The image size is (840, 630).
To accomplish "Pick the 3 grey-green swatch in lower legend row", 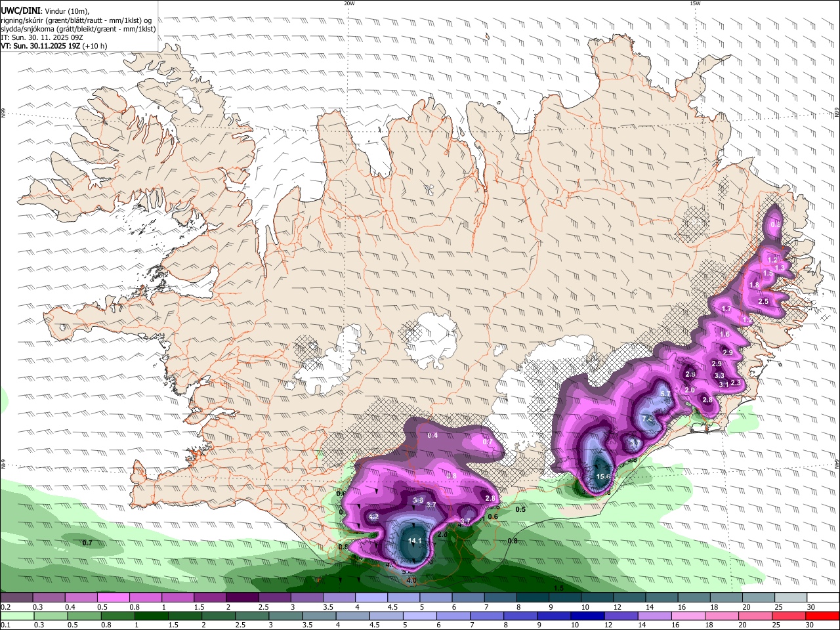I will coord(286,616).
